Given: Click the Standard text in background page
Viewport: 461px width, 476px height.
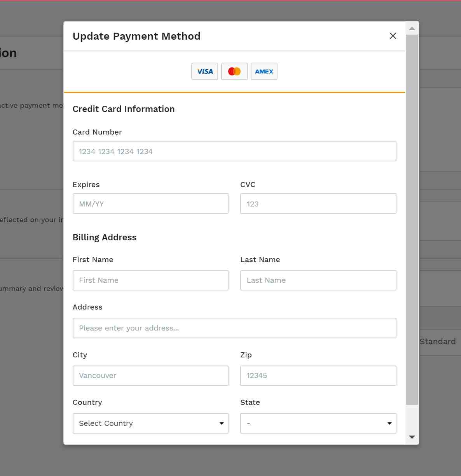Looking at the screenshot, I should 438,341.
